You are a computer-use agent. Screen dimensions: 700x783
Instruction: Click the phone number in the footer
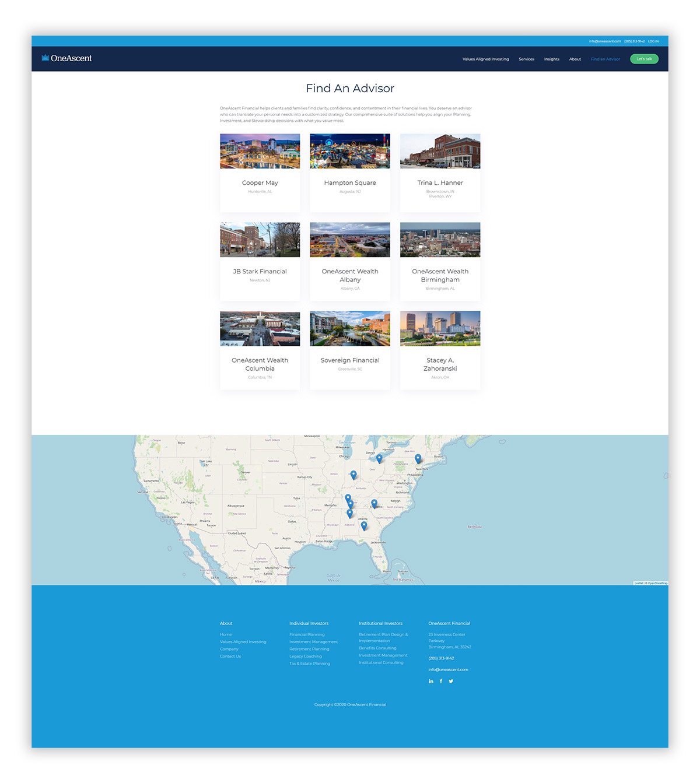[441, 658]
